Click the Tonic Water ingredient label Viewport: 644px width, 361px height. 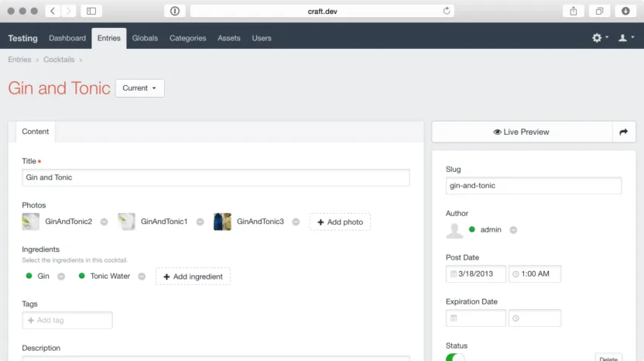[110, 277]
